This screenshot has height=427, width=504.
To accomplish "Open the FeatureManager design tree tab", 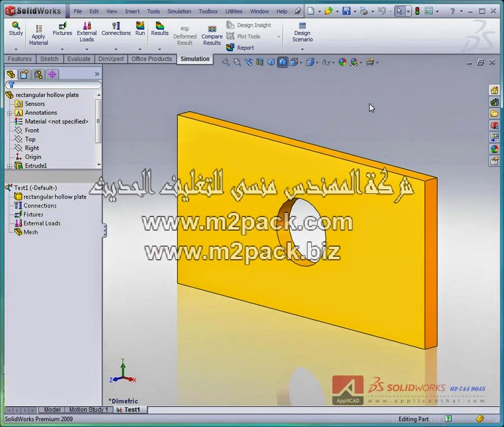I will 11,75.
